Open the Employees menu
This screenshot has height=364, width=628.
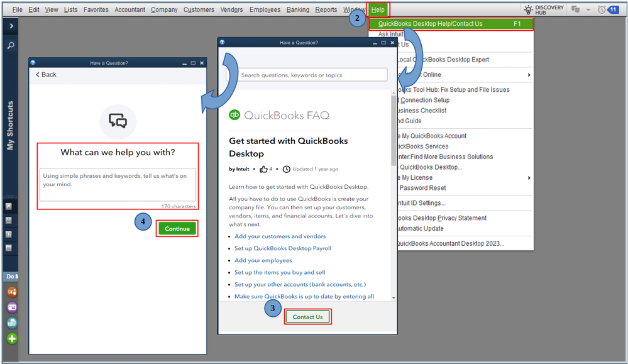click(265, 9)
